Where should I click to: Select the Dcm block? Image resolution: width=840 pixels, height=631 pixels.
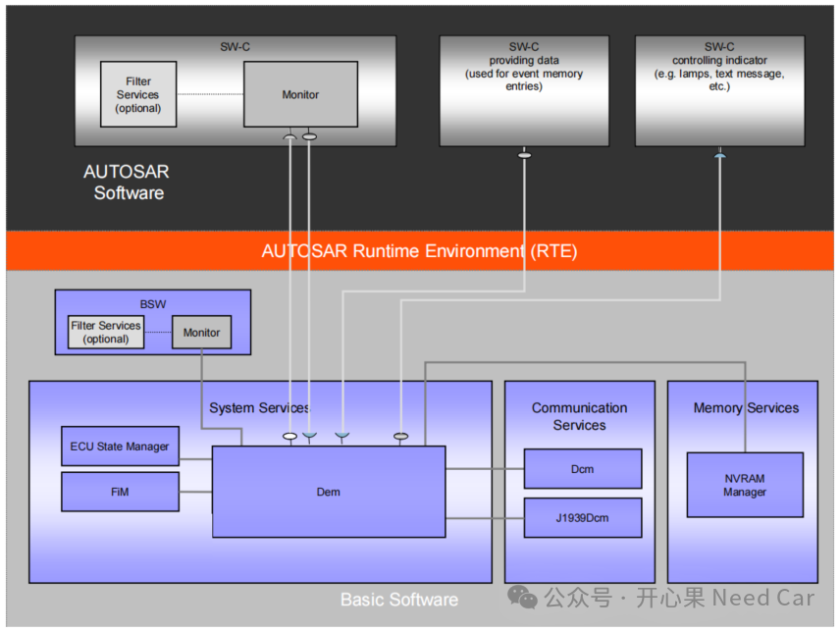[582, 469]
